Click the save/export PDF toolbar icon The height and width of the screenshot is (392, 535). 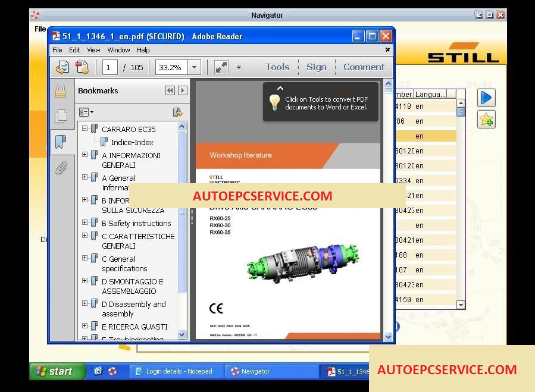coord(62,67)
